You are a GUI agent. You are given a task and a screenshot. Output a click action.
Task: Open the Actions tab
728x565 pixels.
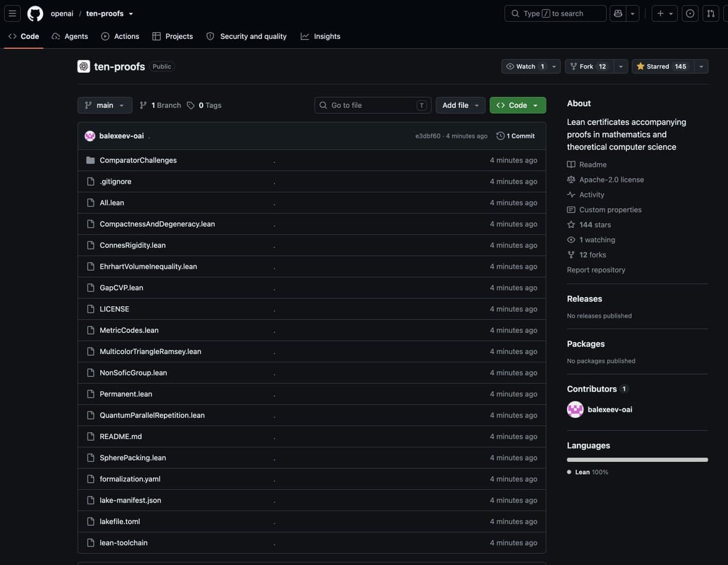(120, 36)
